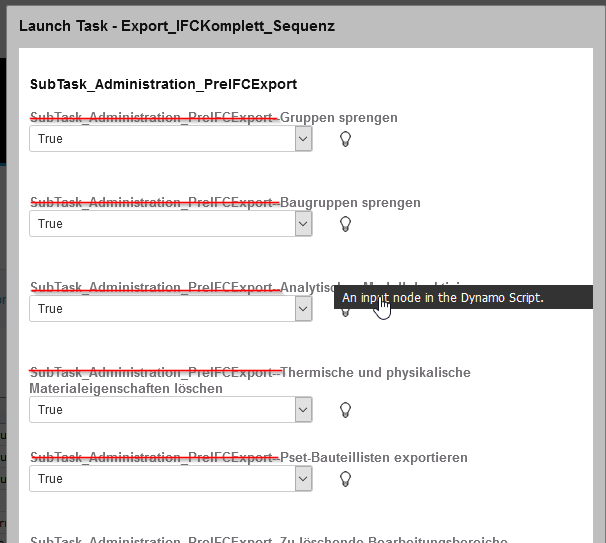Click the lightbulb under the mouse cursor
The image size is (606, 543).
coord(346,311)
